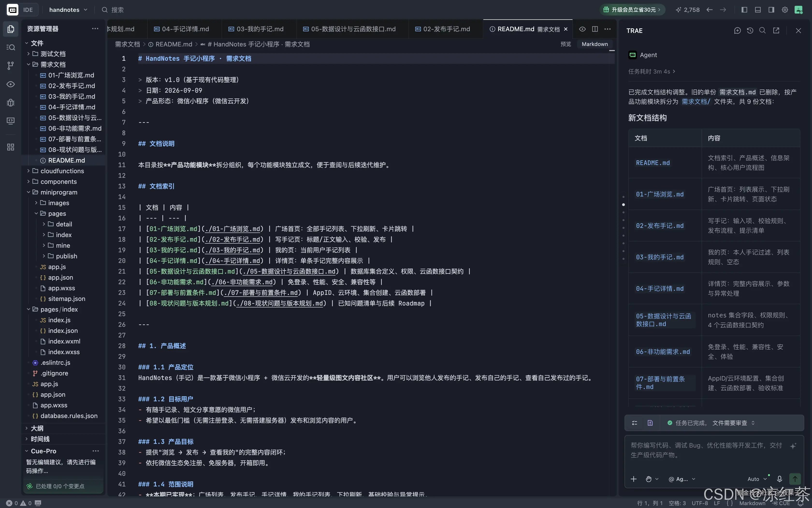Open 01-广场浏览.md link in TRAE table
This screenshot has width=812, height=508.
(660, 194)
